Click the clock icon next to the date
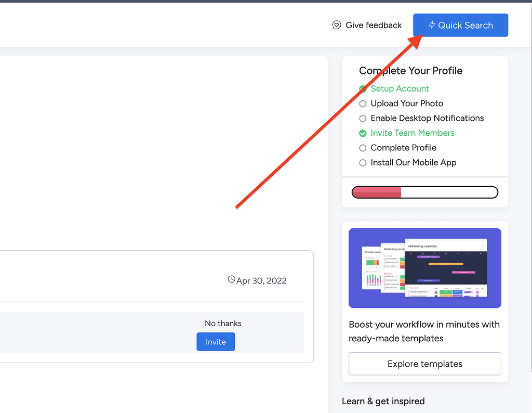The width and height of the screenshot is (532, 413). click(x=231, y=279)
